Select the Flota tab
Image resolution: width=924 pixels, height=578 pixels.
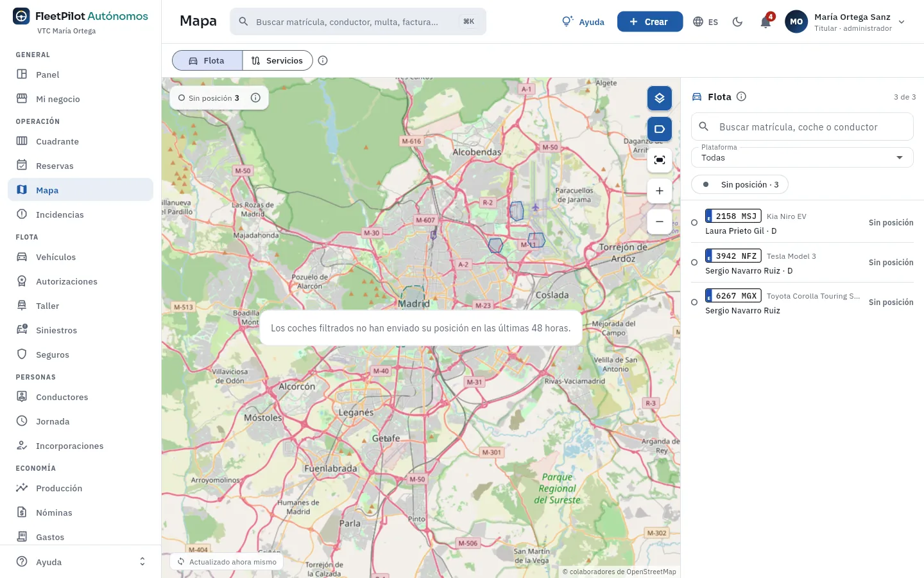(x=207, y=60)
